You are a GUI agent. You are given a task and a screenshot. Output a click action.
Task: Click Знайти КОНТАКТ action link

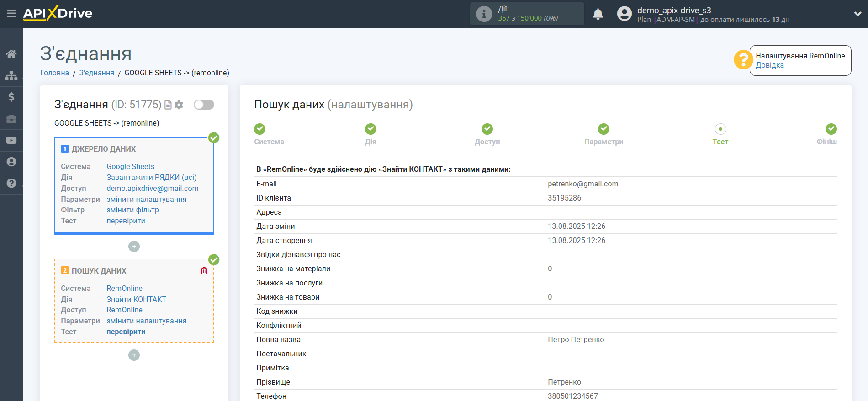(x=137, y=299)
